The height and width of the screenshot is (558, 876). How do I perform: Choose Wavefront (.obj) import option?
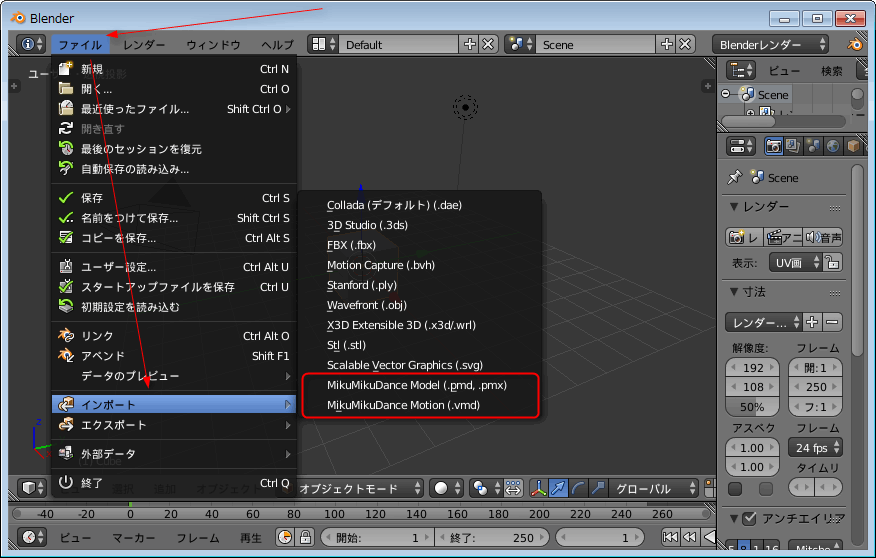coord(366,305)
